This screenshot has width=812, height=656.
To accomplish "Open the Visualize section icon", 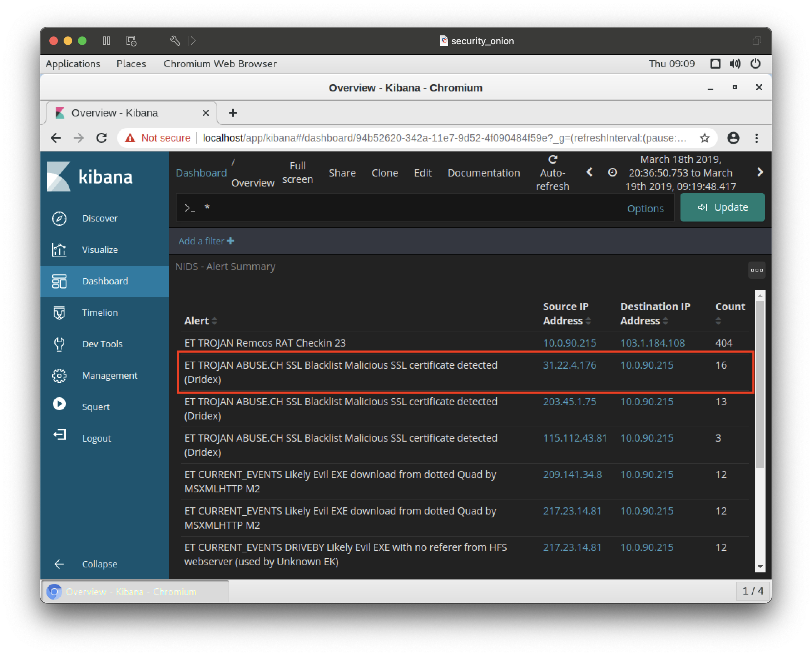I will pos(59,250).
